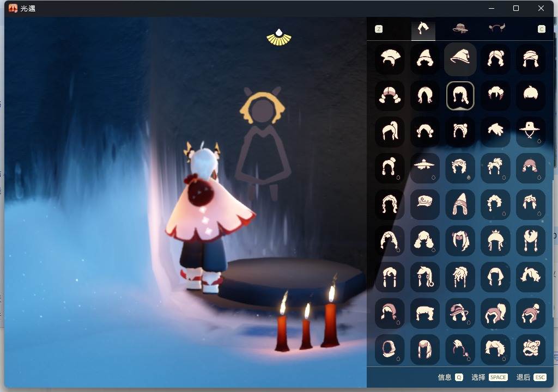Choose the short bob with sprout hairstyle

tap(530, 95)
